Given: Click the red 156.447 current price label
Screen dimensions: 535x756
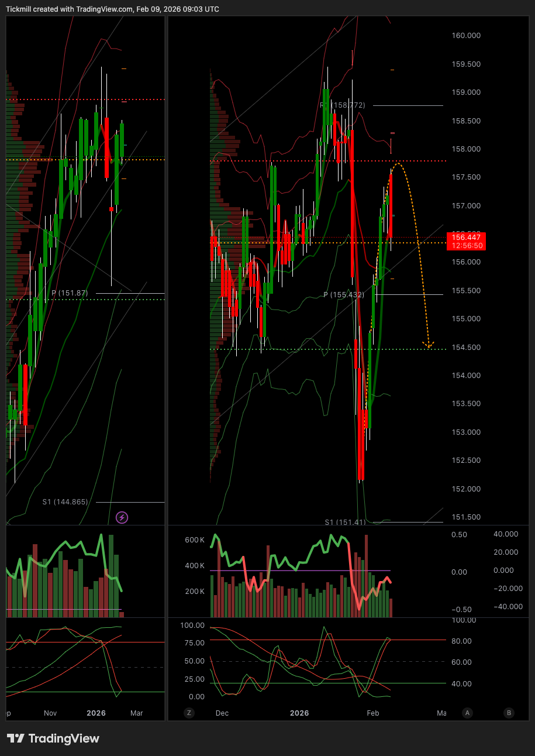Looking at the screenshot, I should (x=466, y=237).
